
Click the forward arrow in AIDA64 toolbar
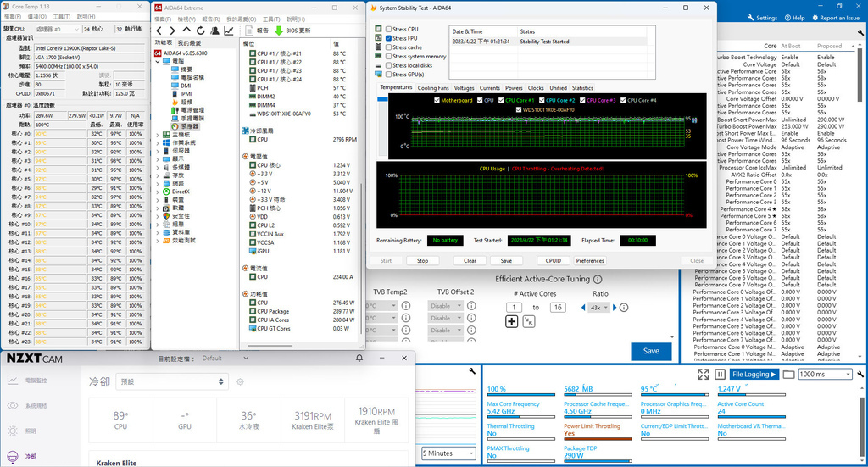(x=172, y=31)
